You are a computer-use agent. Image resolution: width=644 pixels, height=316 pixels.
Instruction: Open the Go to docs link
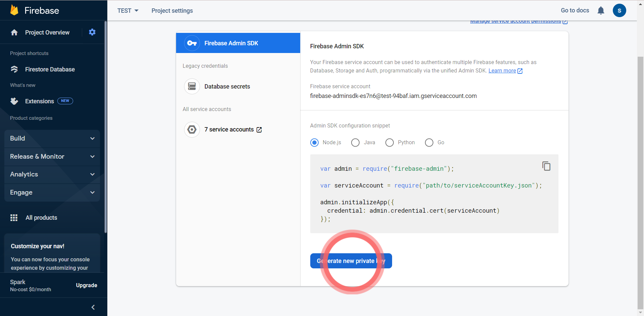click(575, 10)
